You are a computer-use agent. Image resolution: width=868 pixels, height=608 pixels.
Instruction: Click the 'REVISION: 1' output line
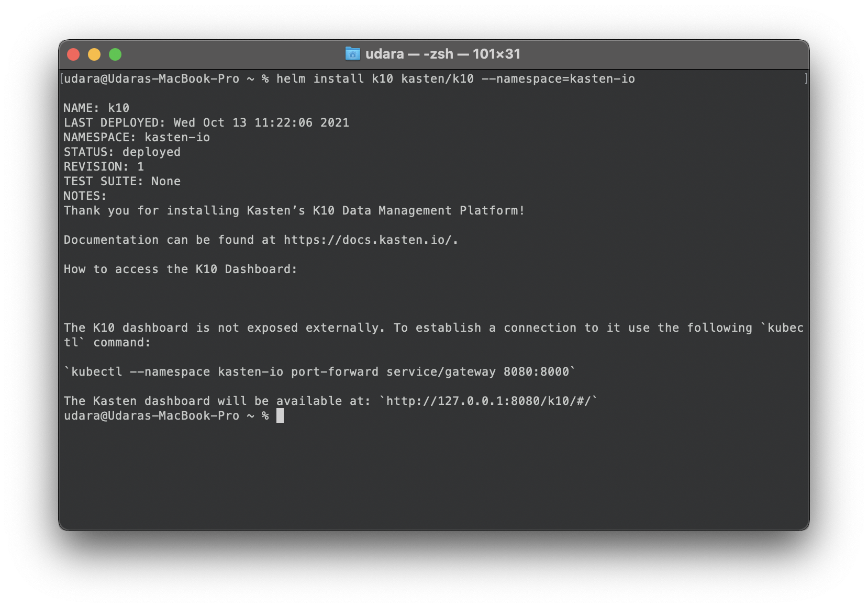(104, 167)
